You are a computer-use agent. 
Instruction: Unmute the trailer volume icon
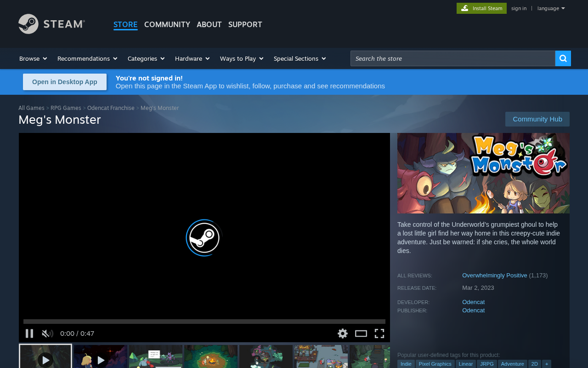tap(47, 333)
